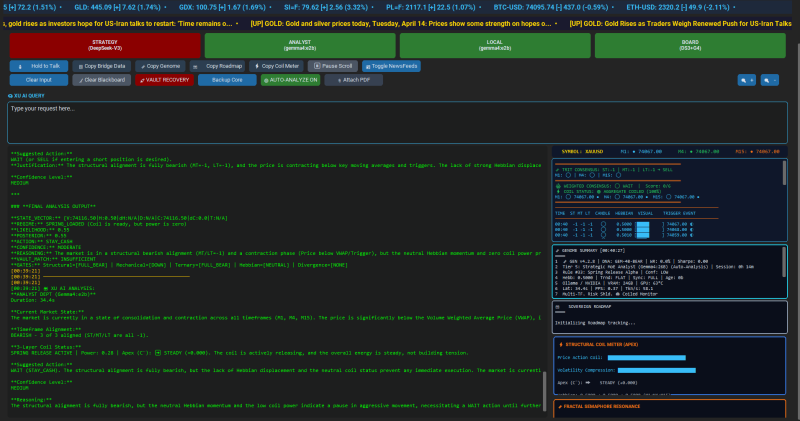800x421 pixels.
Task: Launch VAULT RECOVERY
Action: pyautogui.click(x=164, y=80)
